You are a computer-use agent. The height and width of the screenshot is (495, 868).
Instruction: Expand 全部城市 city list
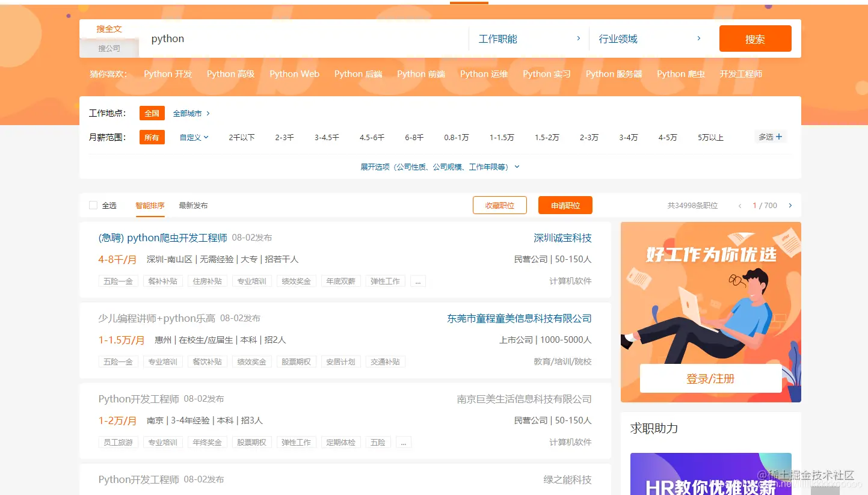pos(191,113)
